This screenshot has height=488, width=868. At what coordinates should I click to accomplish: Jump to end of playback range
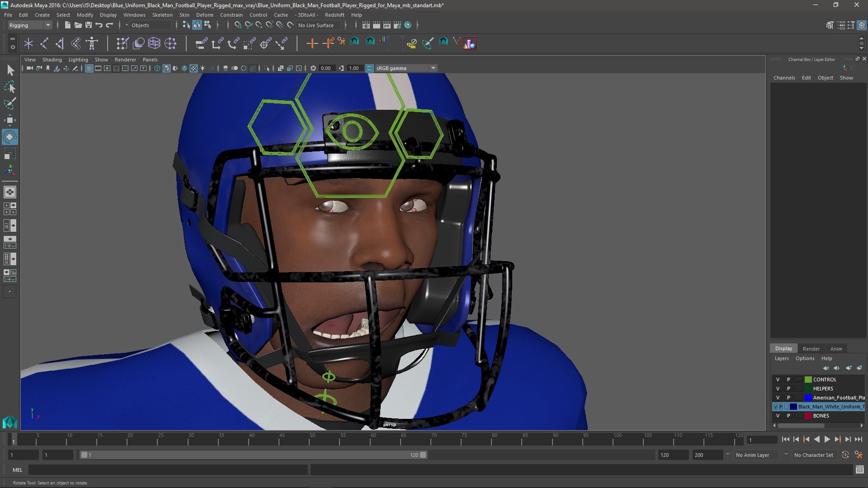[859, 439]
